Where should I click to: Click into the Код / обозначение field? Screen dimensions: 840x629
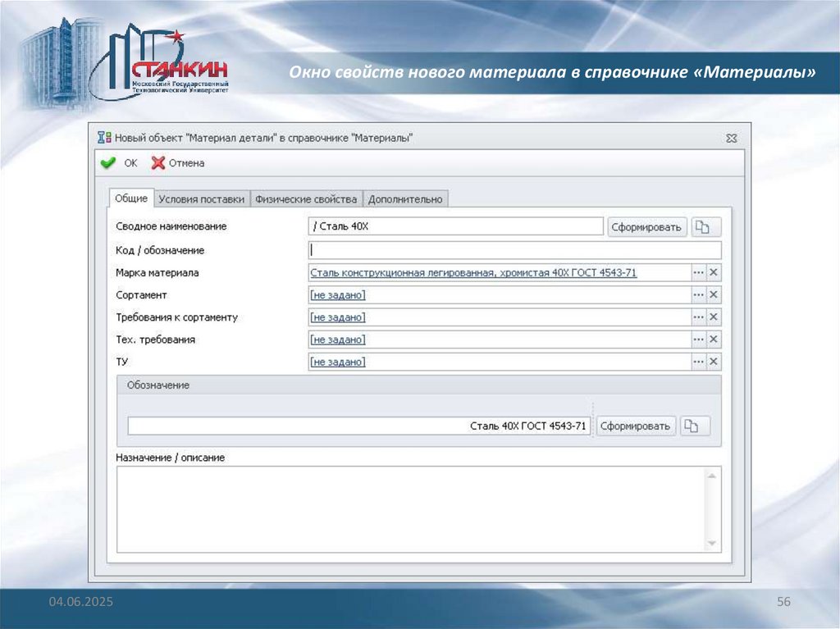pos(515,250)
